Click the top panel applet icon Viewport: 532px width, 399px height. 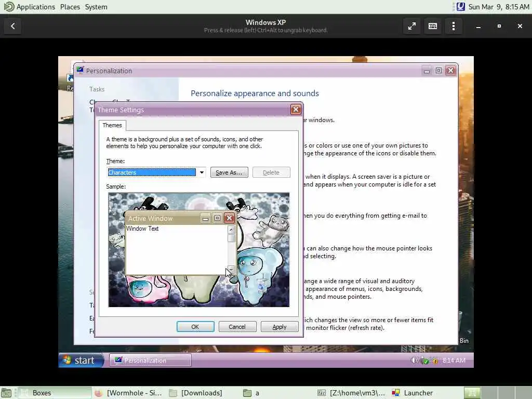click(x=460, y=7)
